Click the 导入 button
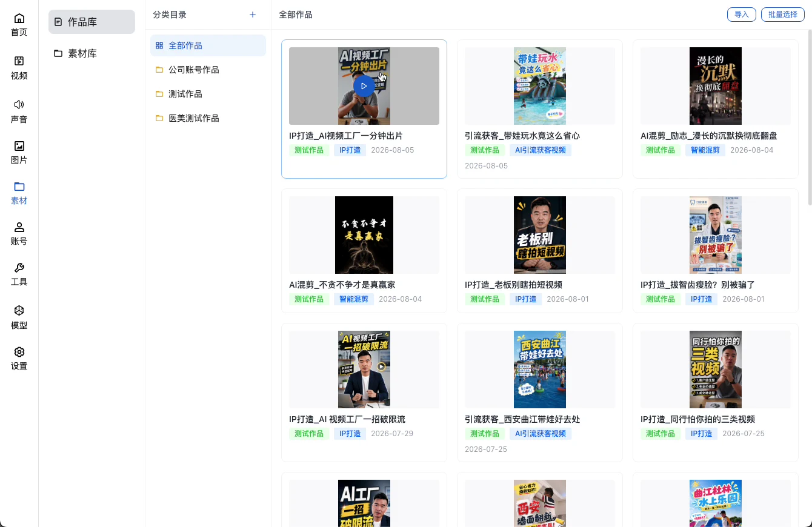 742,15
